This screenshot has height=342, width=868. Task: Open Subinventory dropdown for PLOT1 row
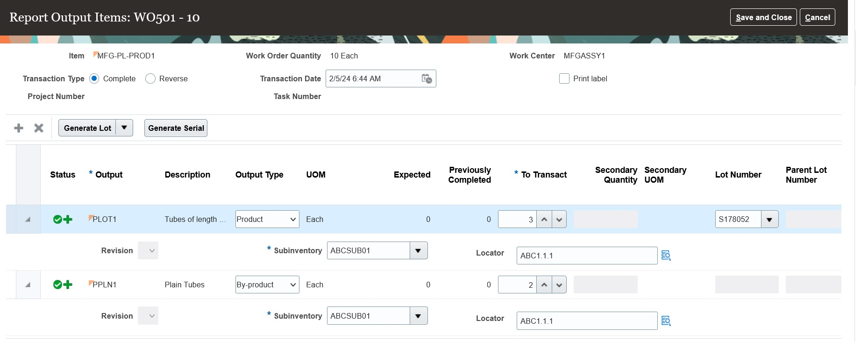pyautogui.click(x=418, y=250)
